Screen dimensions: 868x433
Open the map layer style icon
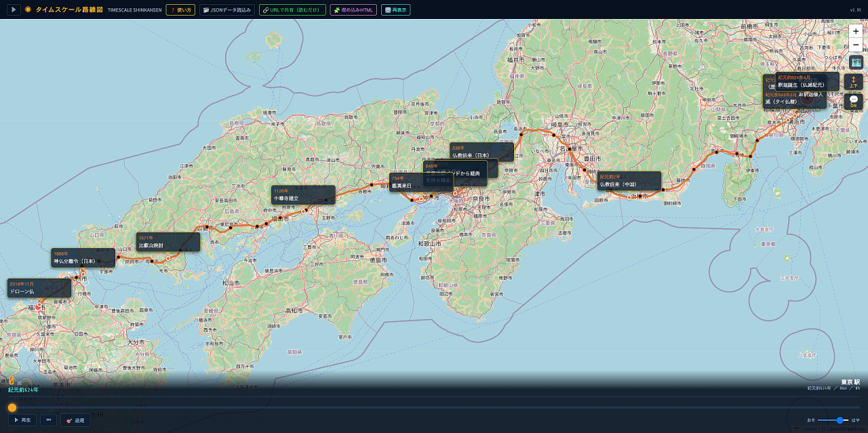point(856,62)
